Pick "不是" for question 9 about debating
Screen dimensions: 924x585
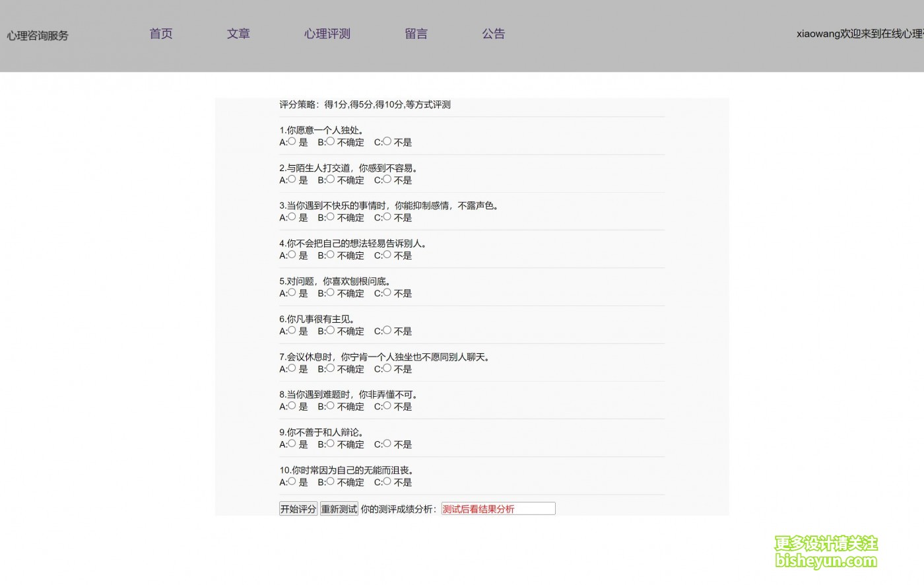385,444
